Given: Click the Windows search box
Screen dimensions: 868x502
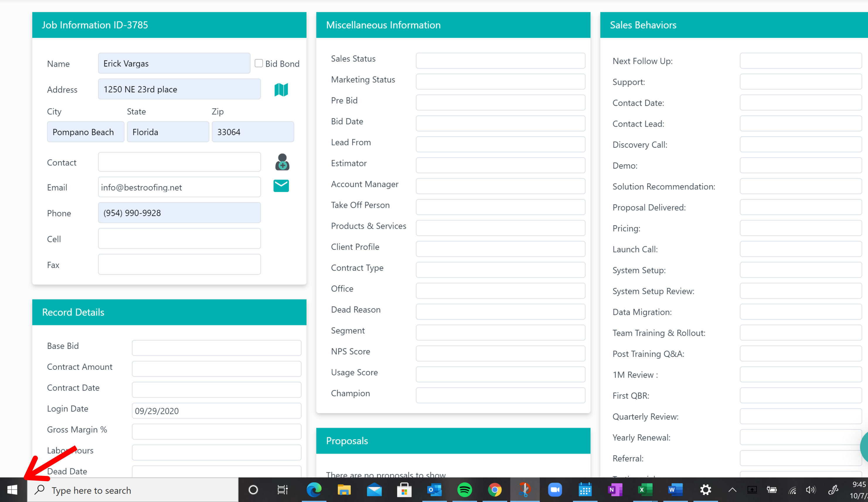Looking at the screenshot, I should pos(133,490).
